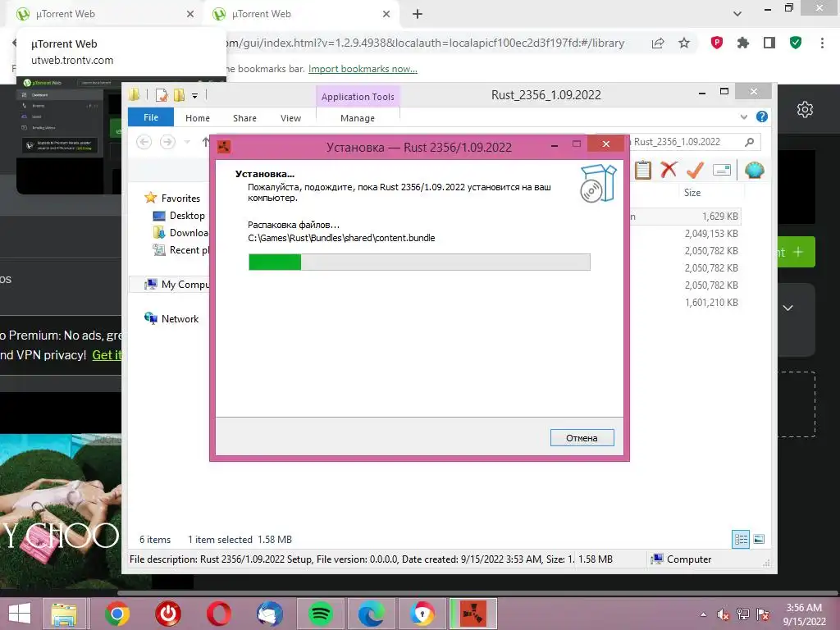This screenshot has height=630, width=840.
Task: Expand the µTorrent panel chevron
Action: tap(787, 308)
